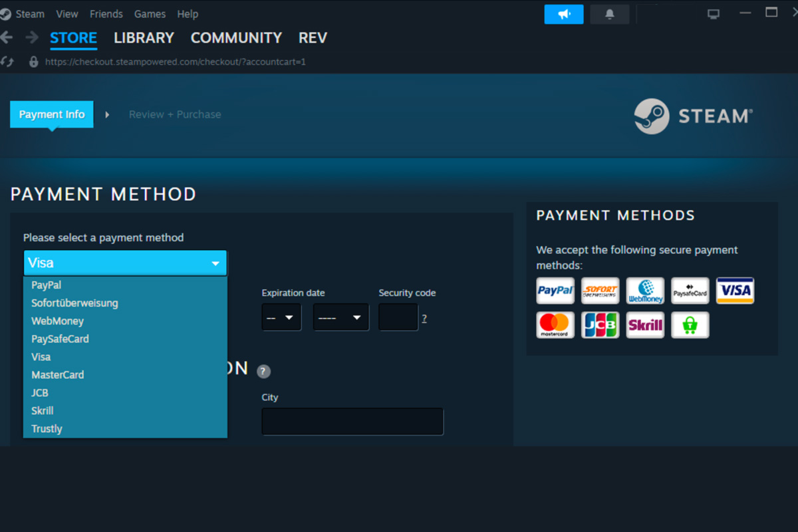Click the WebMoney payment logo

click(645, 291)
